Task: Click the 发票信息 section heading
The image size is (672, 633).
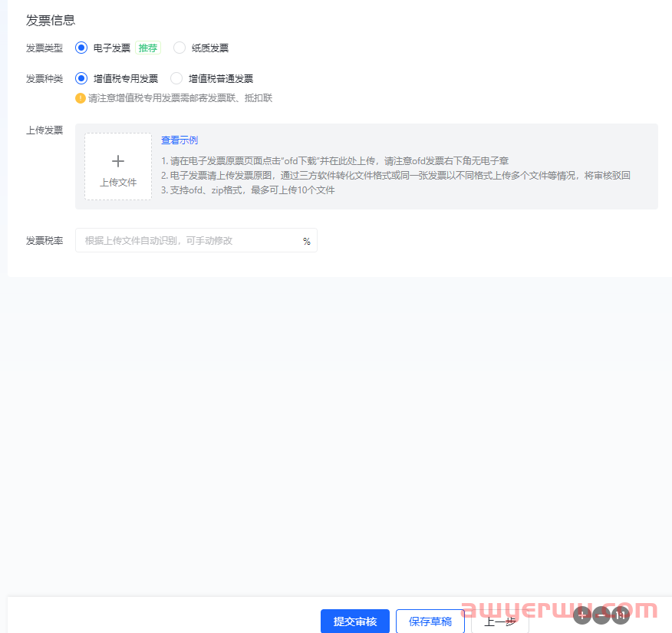Action: (x=51, y=20)
